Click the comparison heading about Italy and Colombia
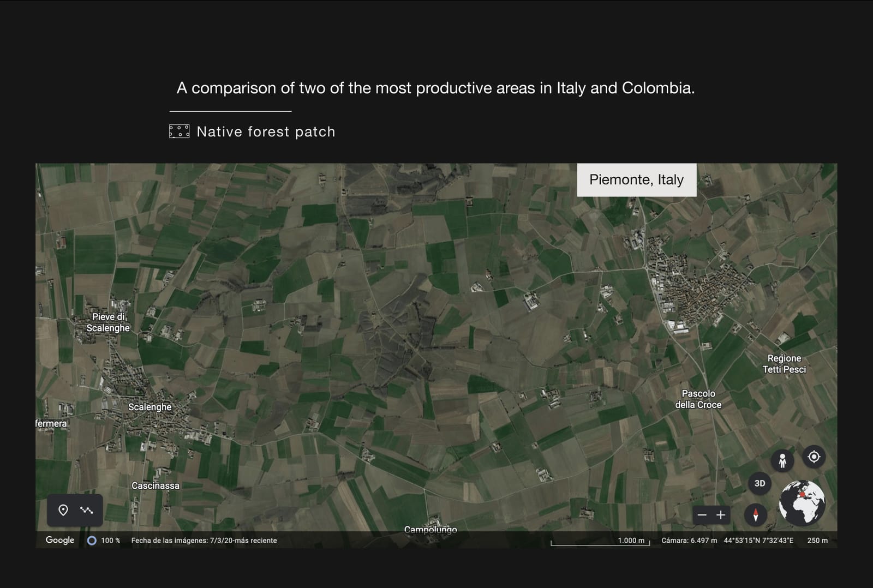 [x=435, y=88]
